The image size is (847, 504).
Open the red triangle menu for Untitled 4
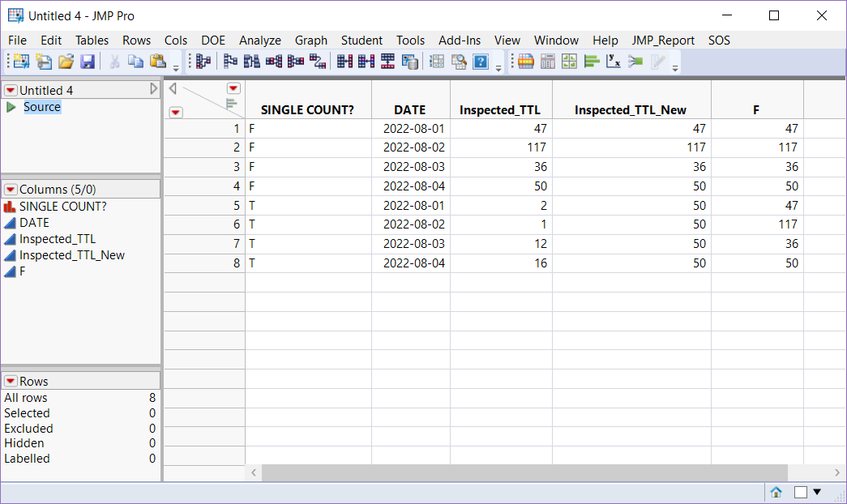tap(10, 89)
